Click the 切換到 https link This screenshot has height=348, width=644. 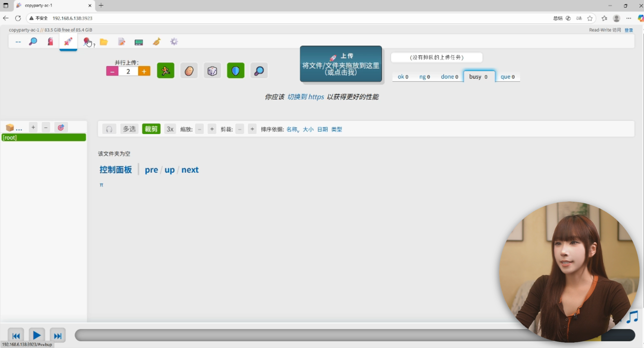pos(305,97)
